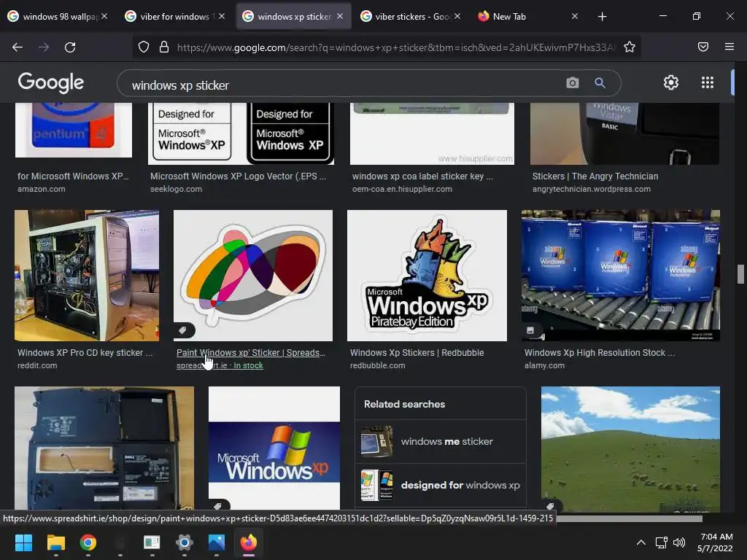Open the Dell laptop underside thumbnail
Screen dimensions: 747x560
104,448
